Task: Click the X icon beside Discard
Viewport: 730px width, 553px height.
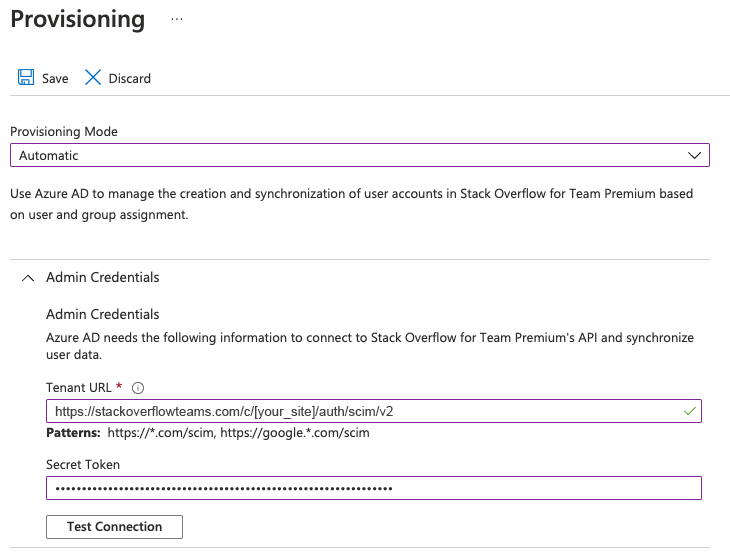Action: 93,78
